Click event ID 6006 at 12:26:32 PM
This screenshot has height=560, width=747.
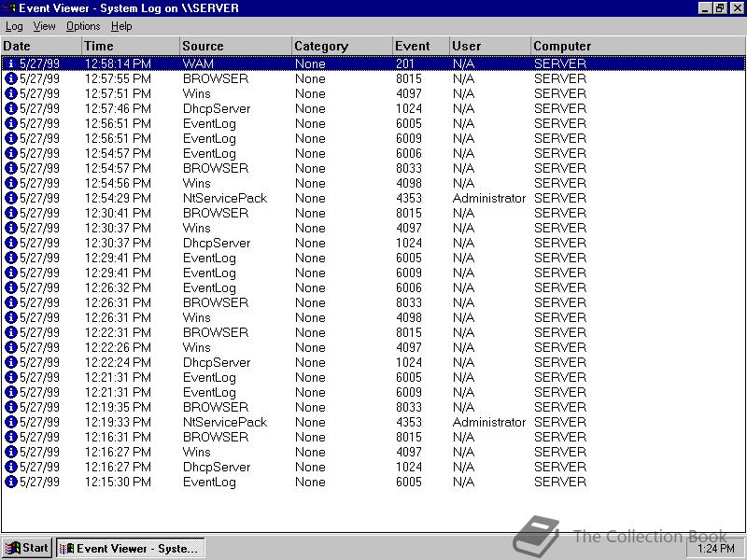coord(409,287)
